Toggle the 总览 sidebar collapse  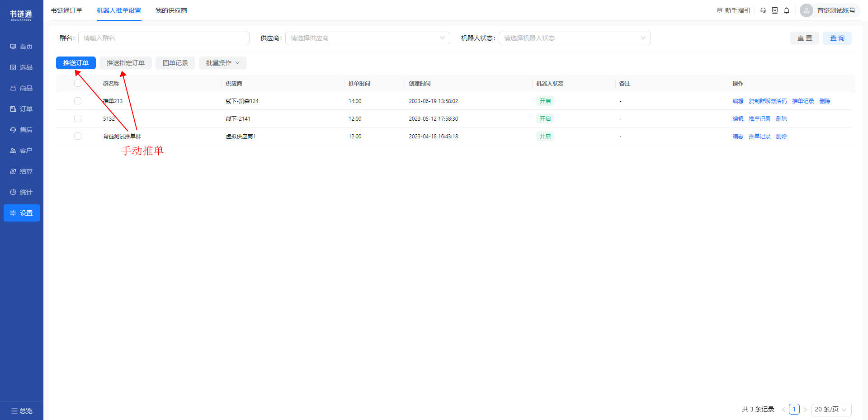[21, 411]
